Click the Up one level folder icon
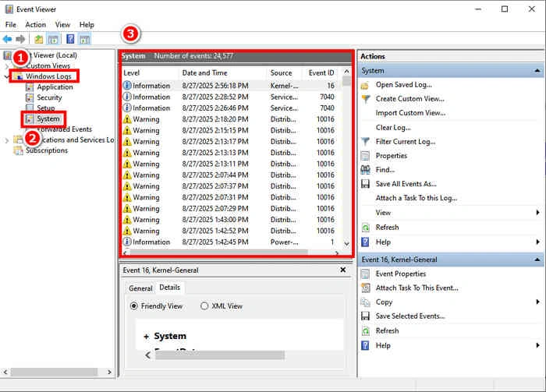The height and width of the screenshot is (392, 546). click(x=39, y=39)
